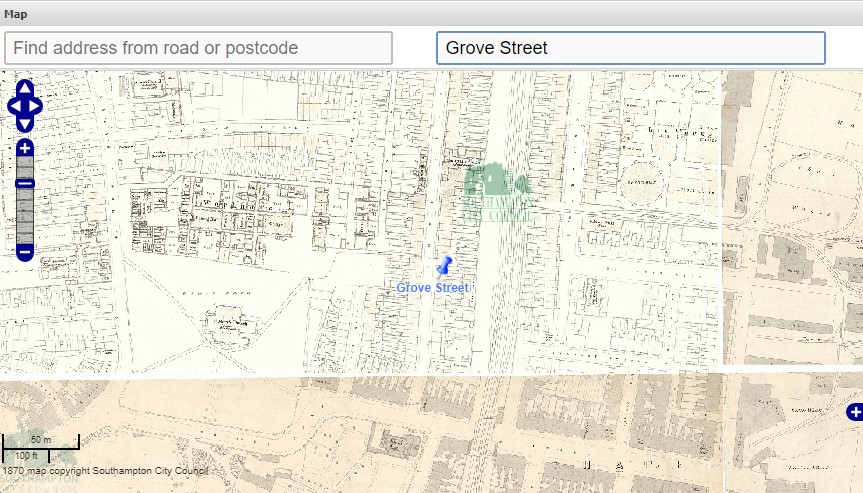Pan the map east with right arrow

point(37,105)
